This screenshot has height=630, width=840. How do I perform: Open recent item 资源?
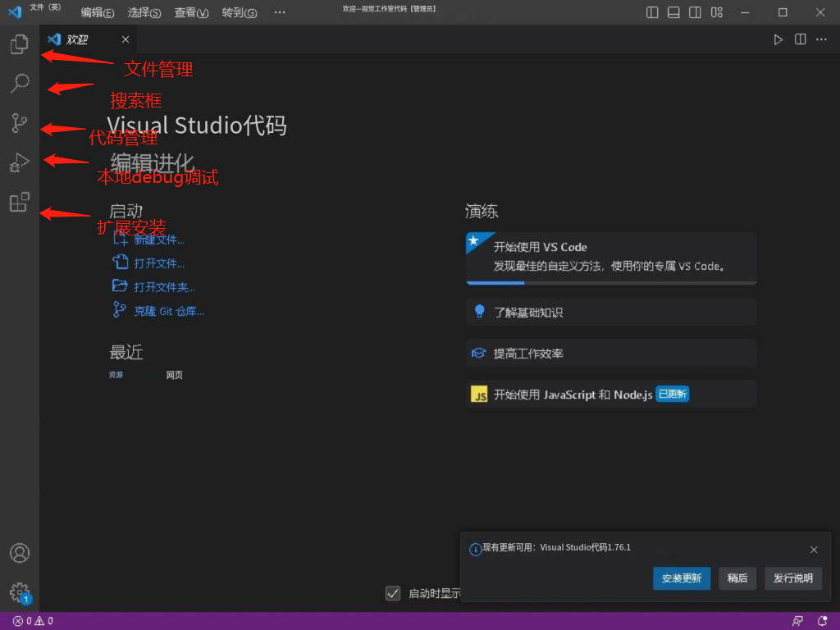click(x=116, y=374)
